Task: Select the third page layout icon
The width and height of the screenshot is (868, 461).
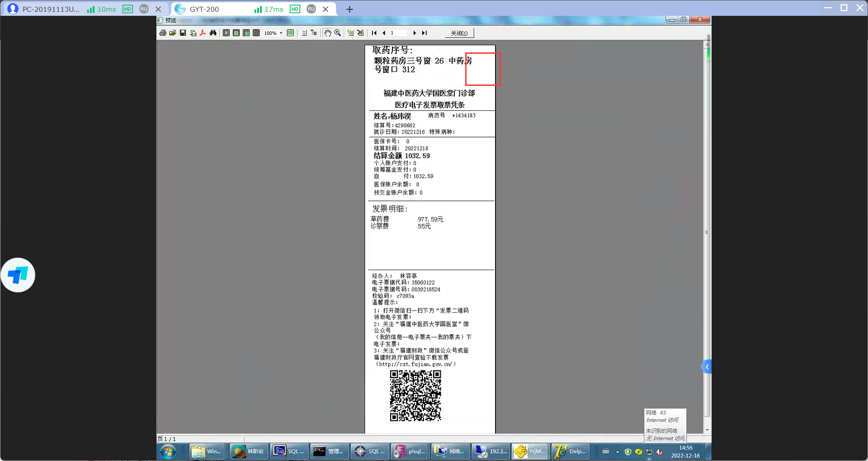Action: click(x=246, y=33)
